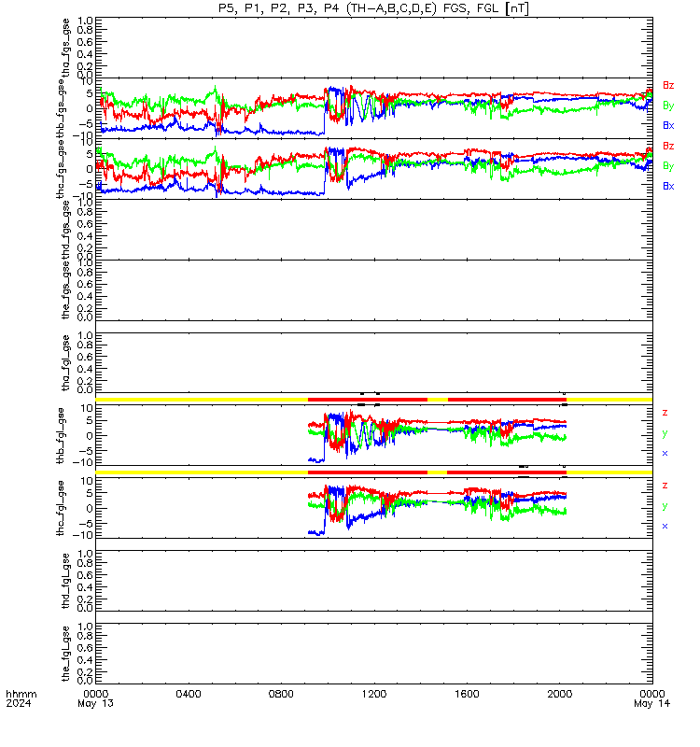Click the 'tha_fgl_gse' y-axis label
This screenshot has width=700, height=747.
[65, 363]
